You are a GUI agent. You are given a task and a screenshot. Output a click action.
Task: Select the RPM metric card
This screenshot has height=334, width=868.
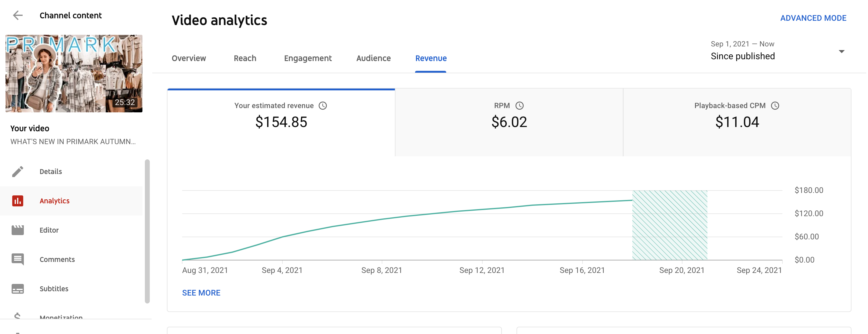click(509, 122)
